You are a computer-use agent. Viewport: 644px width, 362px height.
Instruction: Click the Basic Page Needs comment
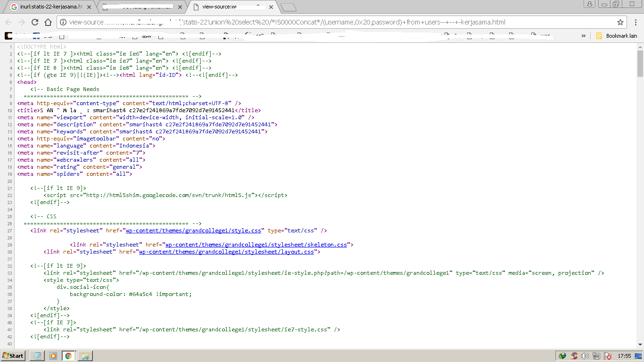[x=65, y=89]
